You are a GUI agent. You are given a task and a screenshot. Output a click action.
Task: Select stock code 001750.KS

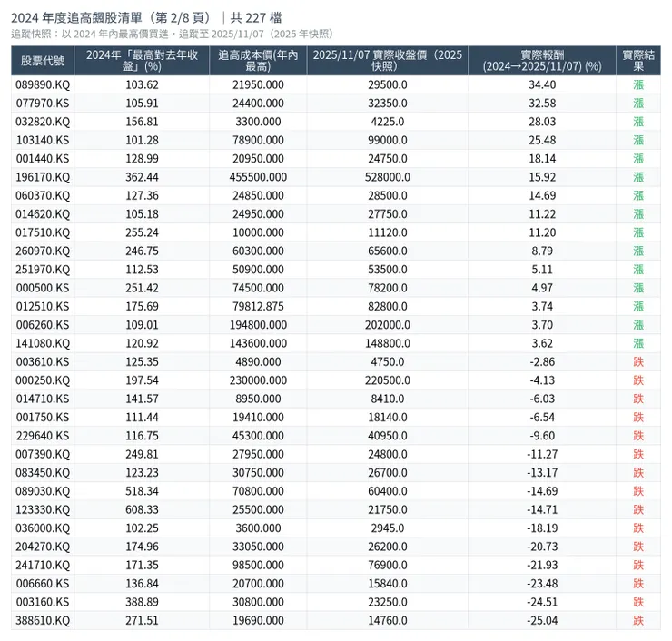tap(43, 418)
